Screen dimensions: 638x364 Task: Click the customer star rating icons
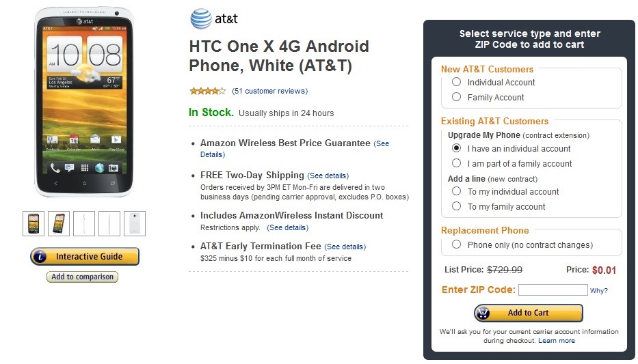pos(207,91)
